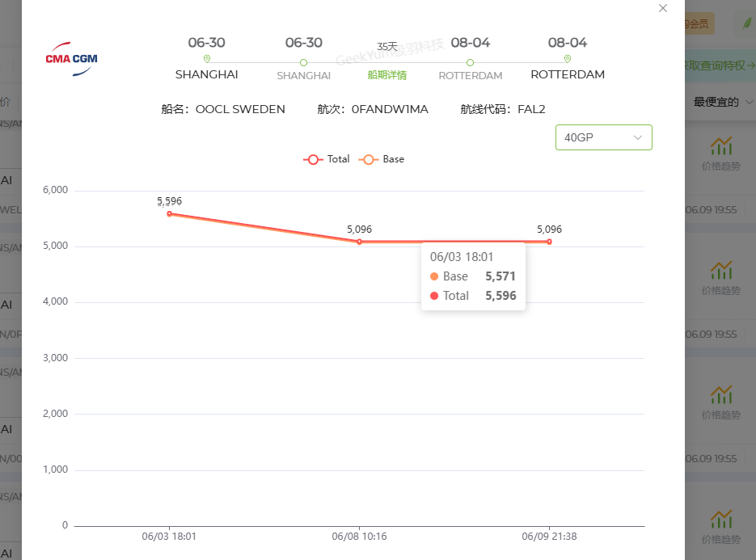Click the CMA CGM carrier logo
This screenshot has height=560, width=756.
[71, 59]
